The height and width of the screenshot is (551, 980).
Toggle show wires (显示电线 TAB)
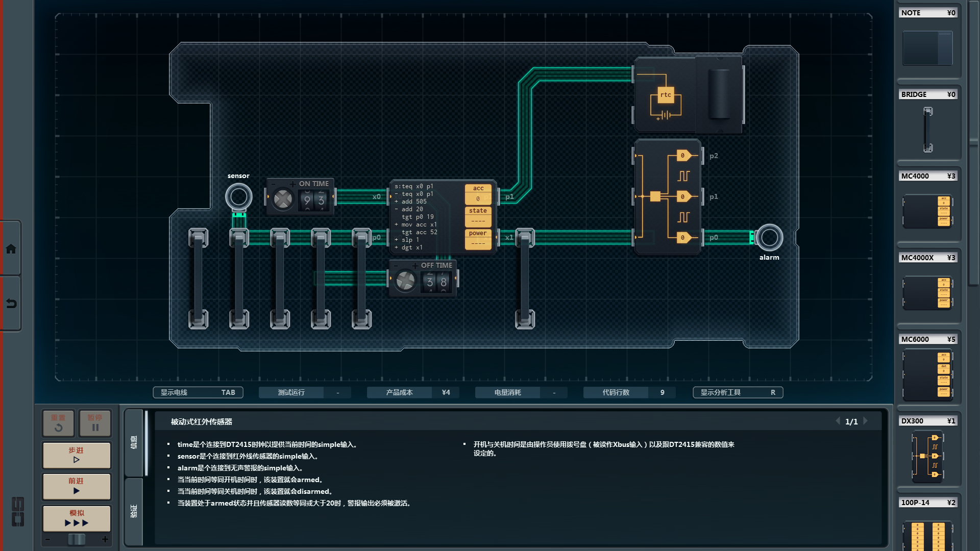(198, 392)
